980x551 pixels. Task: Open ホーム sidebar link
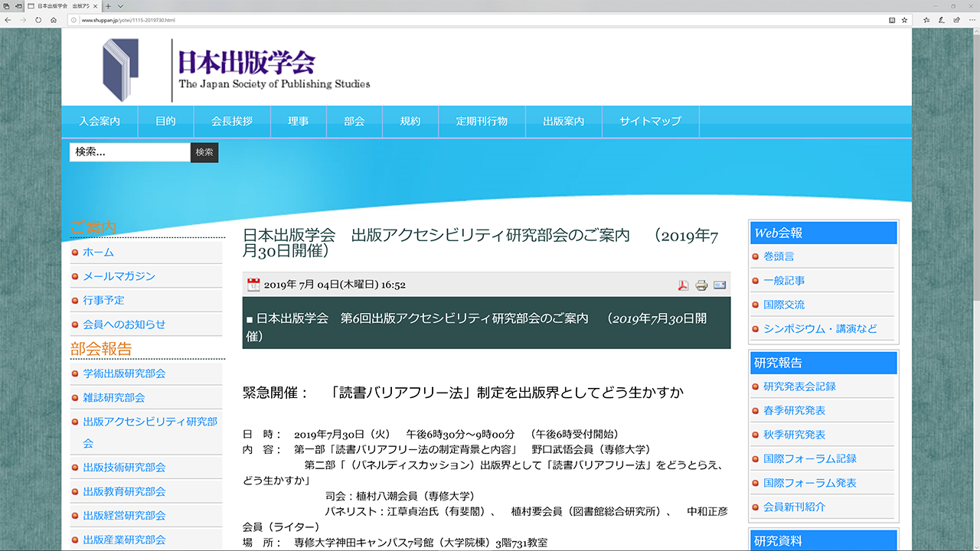point(98,252)
